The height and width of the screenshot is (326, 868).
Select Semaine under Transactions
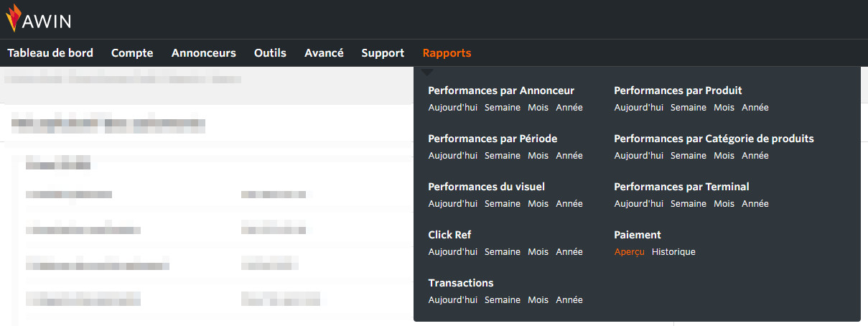[x=503, y=300]
